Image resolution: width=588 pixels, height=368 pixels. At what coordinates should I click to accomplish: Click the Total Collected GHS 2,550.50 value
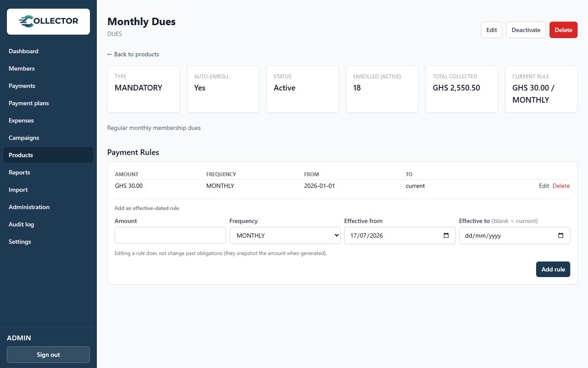456,88
